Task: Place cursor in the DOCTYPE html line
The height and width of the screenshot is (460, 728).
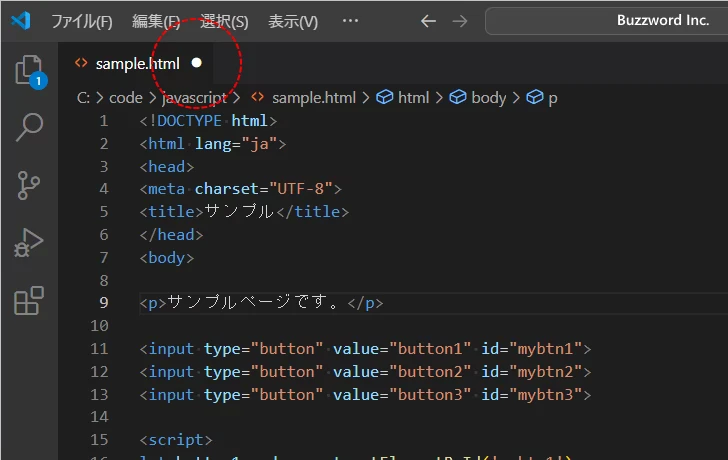Action: tap(208, 121)
